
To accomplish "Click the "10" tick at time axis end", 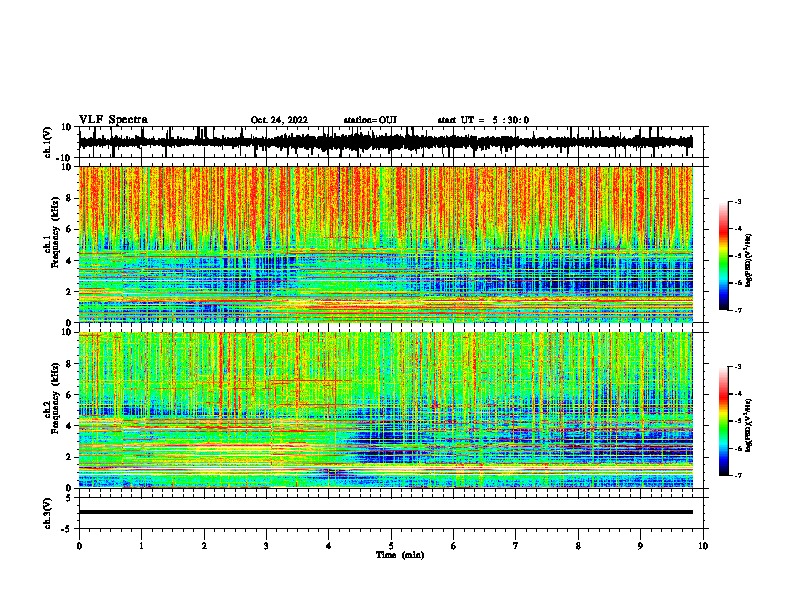I will (x=703, y=546).
